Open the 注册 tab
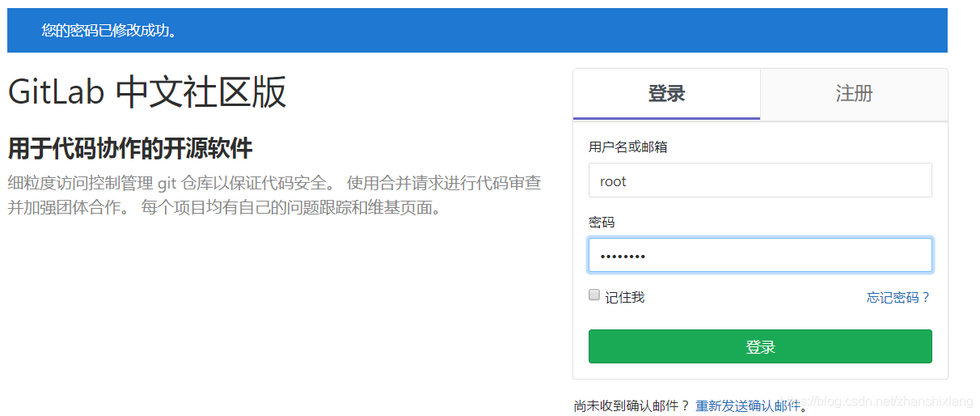This screenshot has height=416, width=980. click(x=854, y=94)
